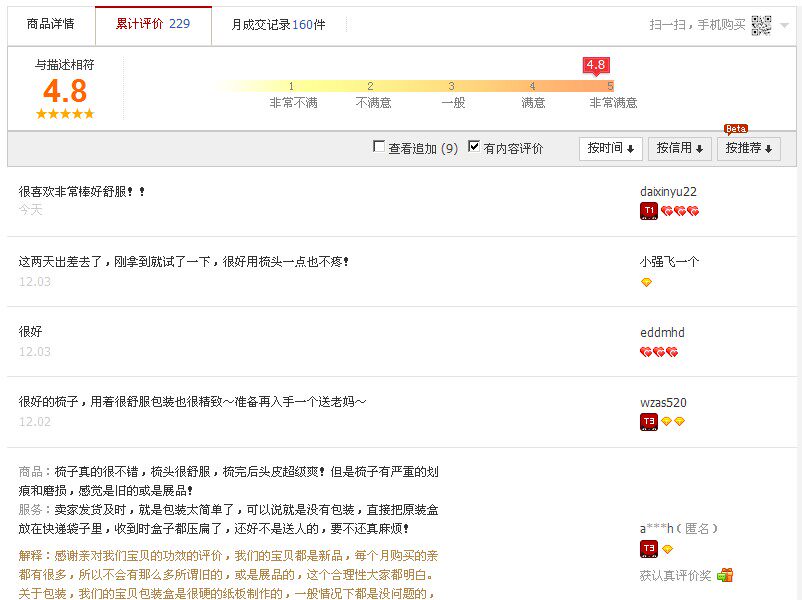This screenshot has width=802, height=600.
Task: Uncheck the 有内容评价 checkbox
Action: 474,147
